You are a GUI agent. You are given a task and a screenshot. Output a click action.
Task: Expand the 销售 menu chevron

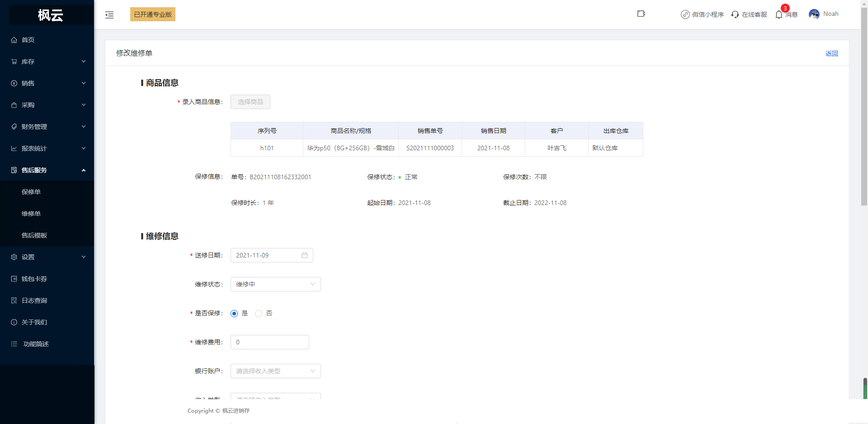84,83
